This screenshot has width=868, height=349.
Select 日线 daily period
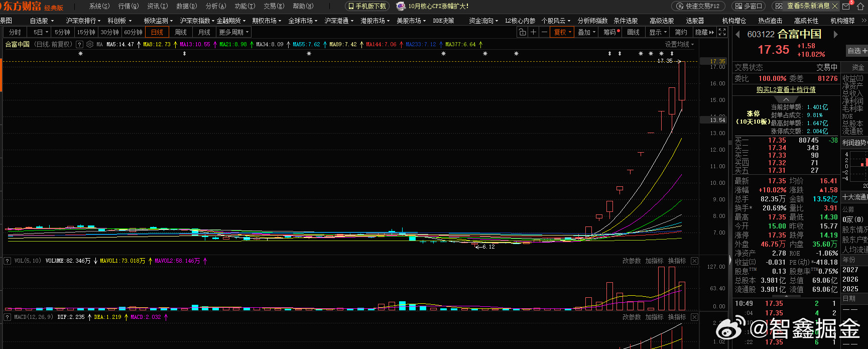pyautogui.click(x=157, y=32)
